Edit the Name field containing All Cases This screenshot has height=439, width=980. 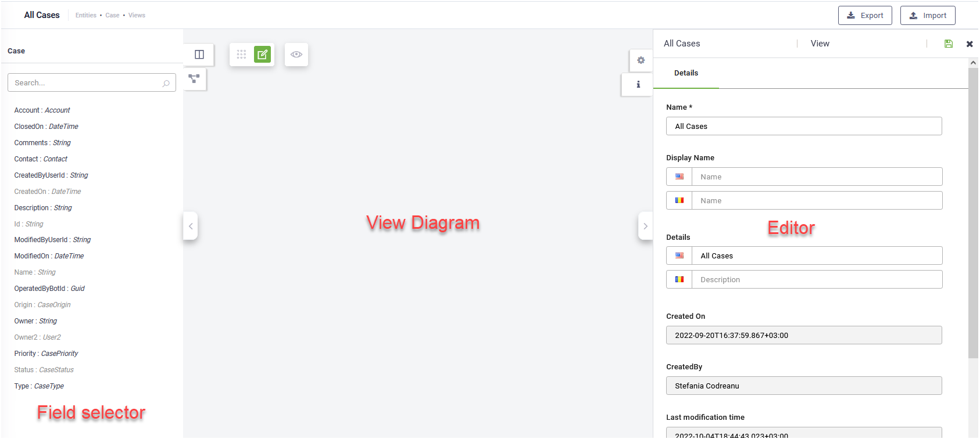[804, 126]
